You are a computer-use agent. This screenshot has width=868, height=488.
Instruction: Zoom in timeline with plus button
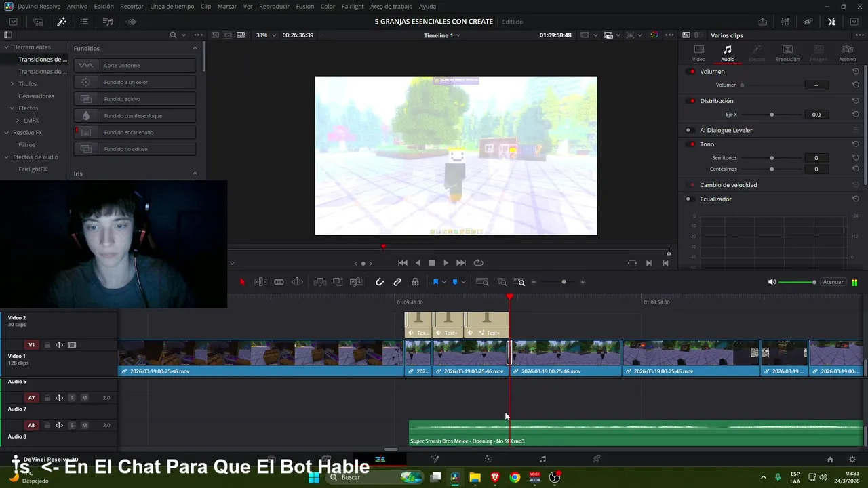[583, 282]
